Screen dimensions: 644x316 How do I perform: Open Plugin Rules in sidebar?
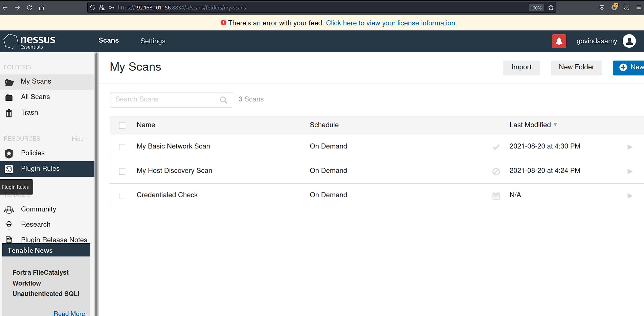click(47, 169)
